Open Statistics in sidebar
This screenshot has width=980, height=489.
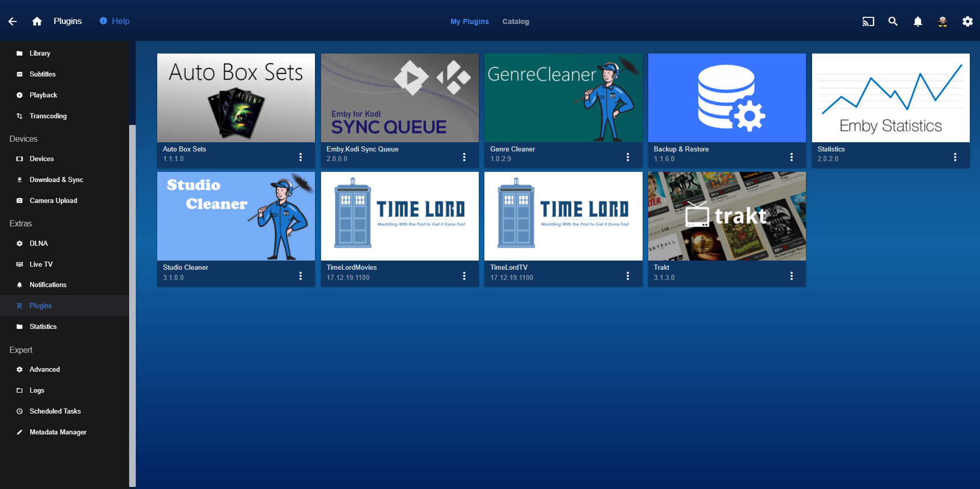(x=64, y=326)
